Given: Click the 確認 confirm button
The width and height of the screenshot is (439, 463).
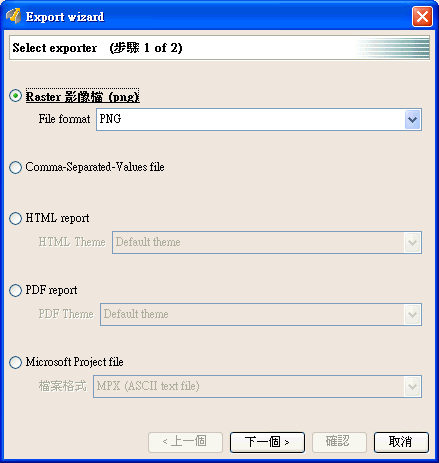Looking at the screenshot, I should [x=339, y=442].
